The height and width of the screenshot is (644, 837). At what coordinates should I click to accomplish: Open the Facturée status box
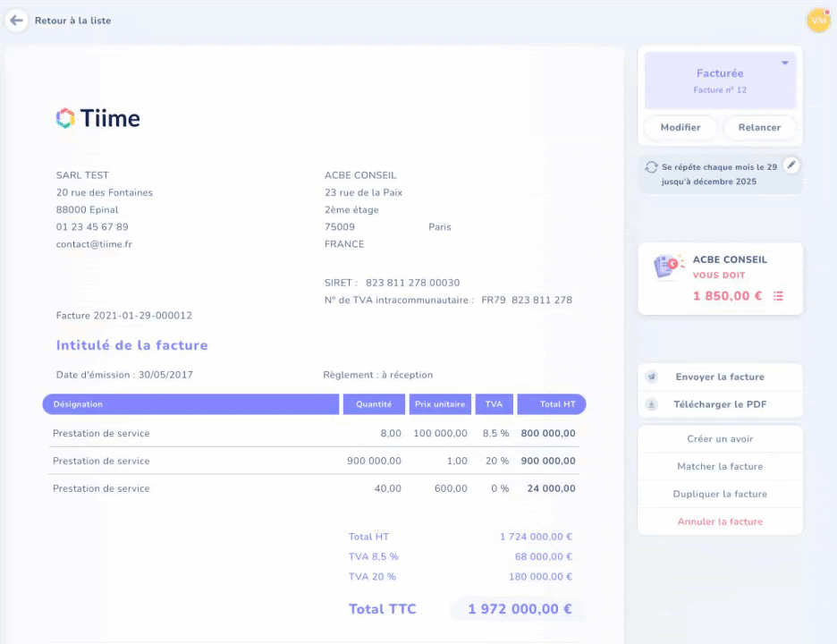(x=720, y=80)
